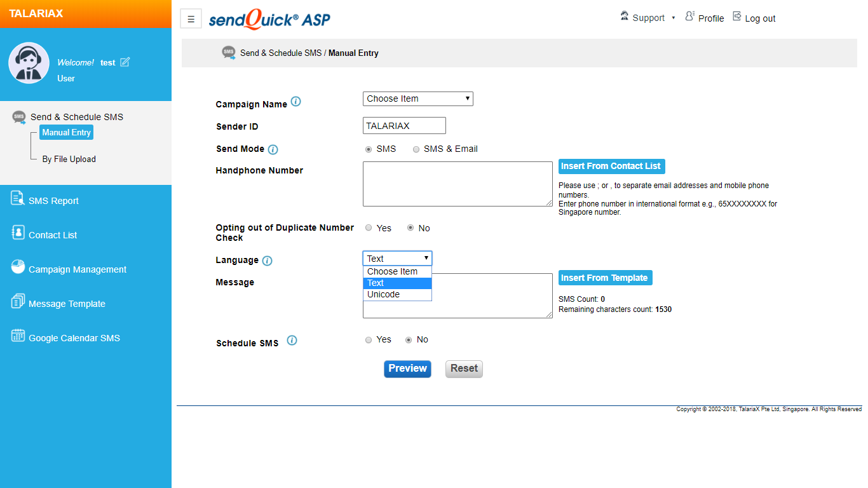
Task: Choose the Choose Item option in Language list
Action: point(397,271)
